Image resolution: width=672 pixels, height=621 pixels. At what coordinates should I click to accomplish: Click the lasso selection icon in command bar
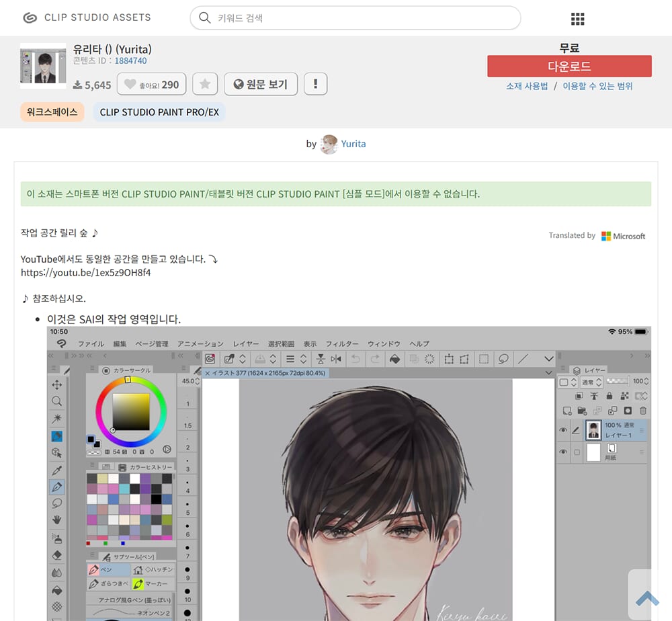click(x=503, y=359)
